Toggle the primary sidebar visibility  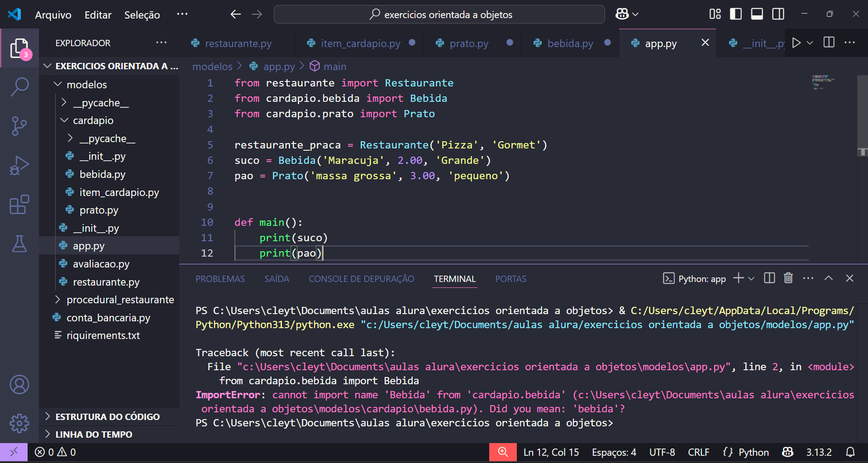tap(736, 14)
